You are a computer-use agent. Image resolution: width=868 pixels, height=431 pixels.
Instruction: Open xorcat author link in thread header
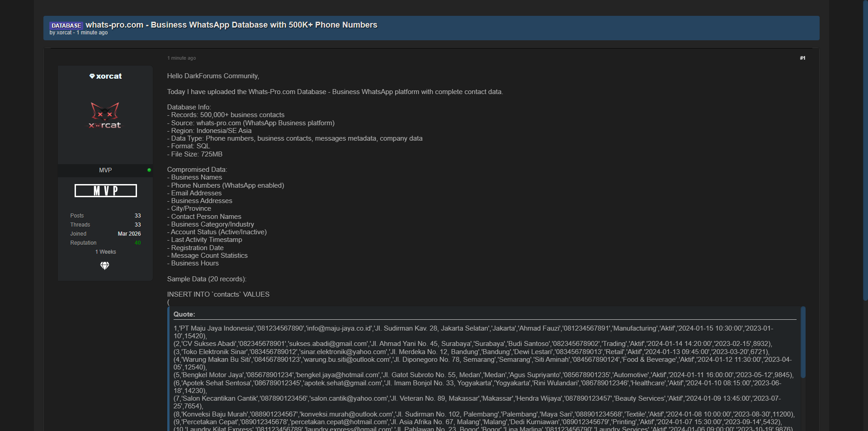click(64, 33)
